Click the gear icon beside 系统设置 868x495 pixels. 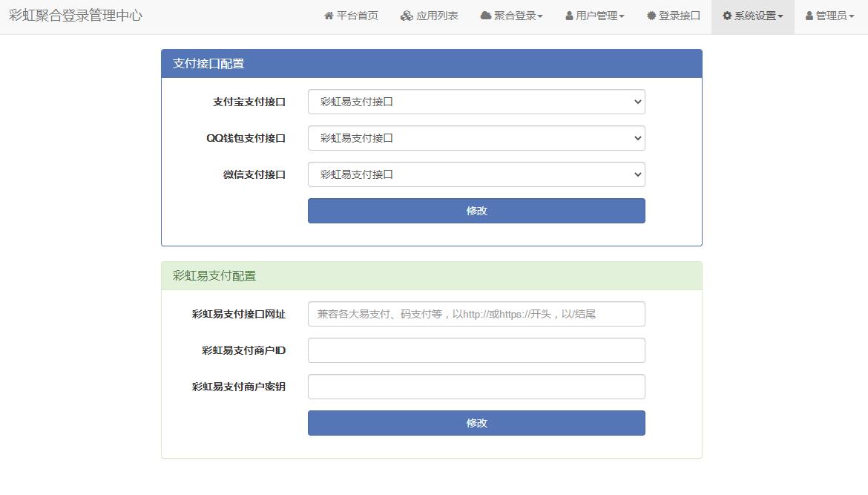[x=727, y=16]
